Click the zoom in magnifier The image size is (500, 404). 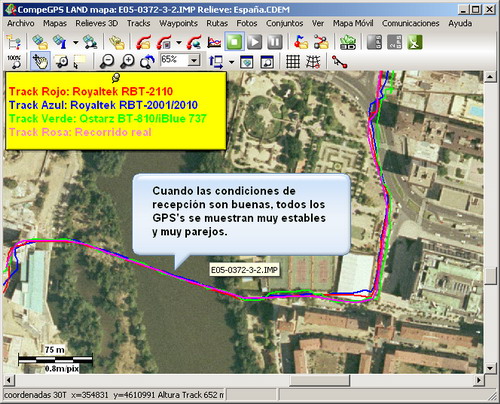127,62
